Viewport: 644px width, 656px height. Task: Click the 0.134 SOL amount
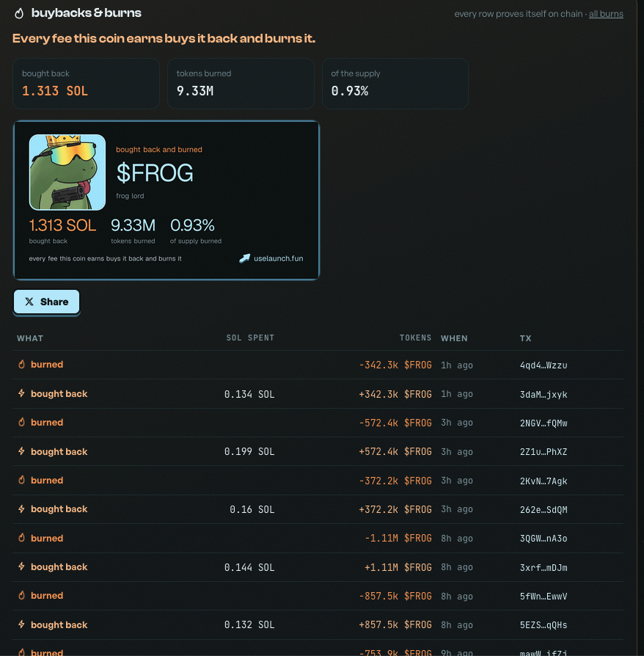pyautogui.click(x=249, y=394)
